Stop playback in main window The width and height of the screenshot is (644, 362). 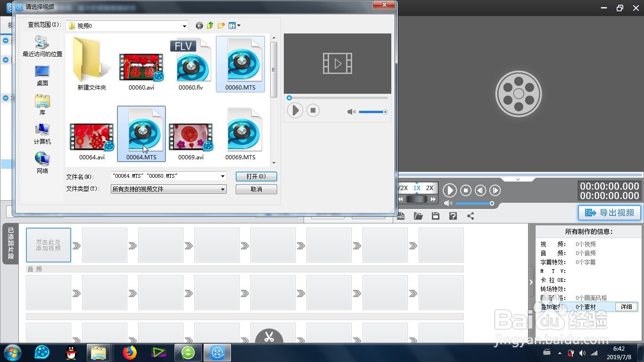click(466, 190)
